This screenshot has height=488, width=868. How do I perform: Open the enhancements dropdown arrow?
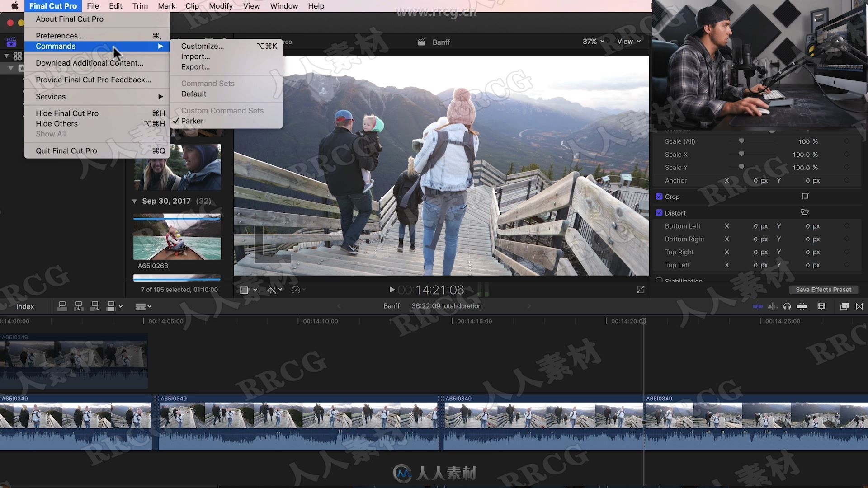(281, 290)
